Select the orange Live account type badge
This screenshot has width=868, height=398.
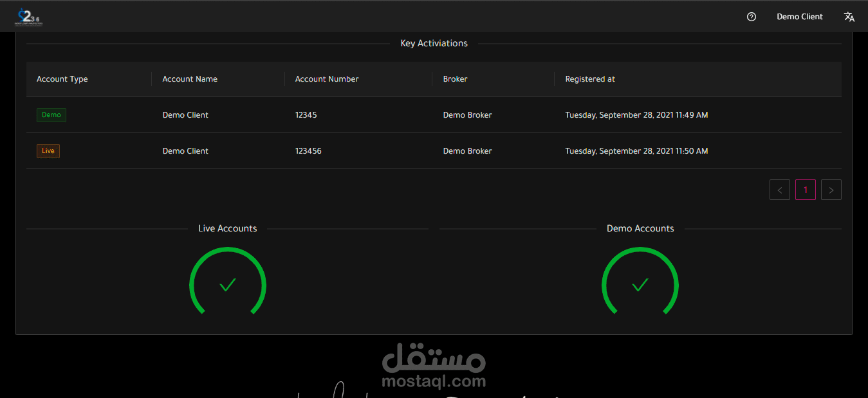[48, 150]
